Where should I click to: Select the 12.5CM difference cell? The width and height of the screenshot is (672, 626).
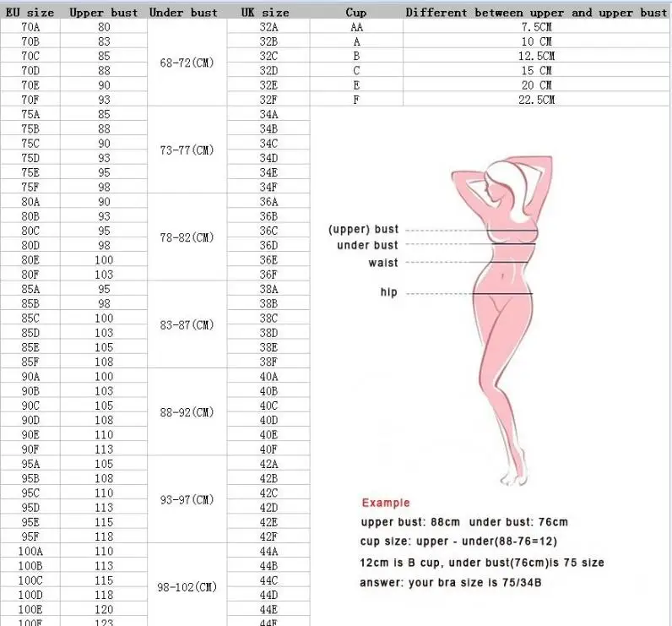click(x=536, y=56)
